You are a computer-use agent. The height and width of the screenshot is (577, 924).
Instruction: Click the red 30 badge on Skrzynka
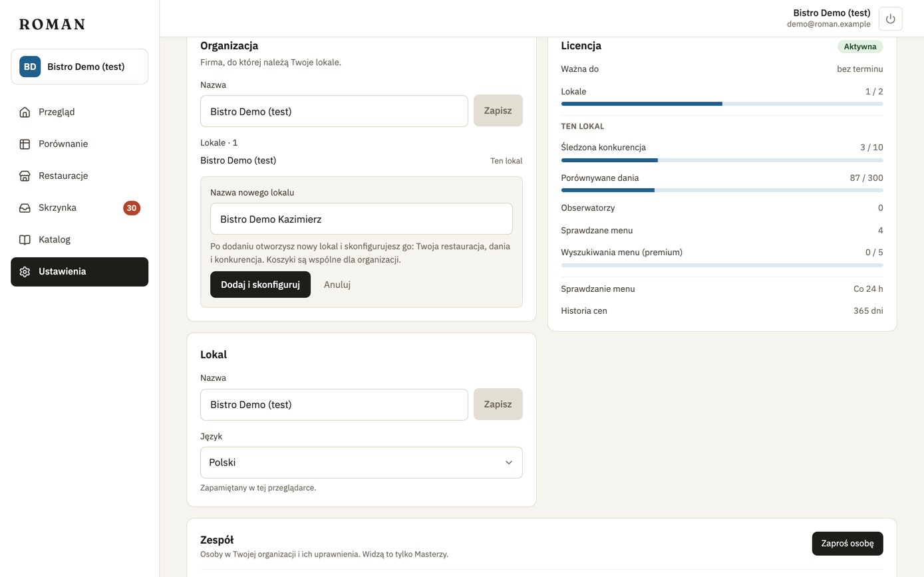132,208
